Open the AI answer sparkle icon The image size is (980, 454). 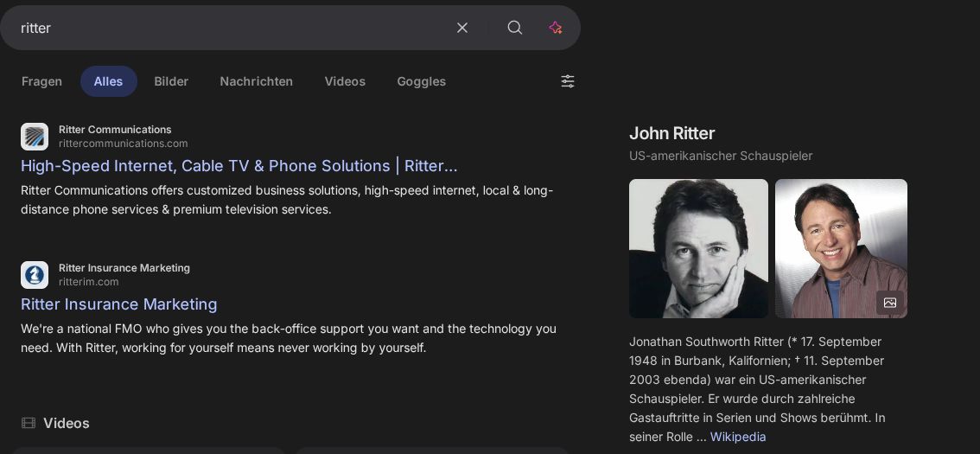click(x=556, y=28)
